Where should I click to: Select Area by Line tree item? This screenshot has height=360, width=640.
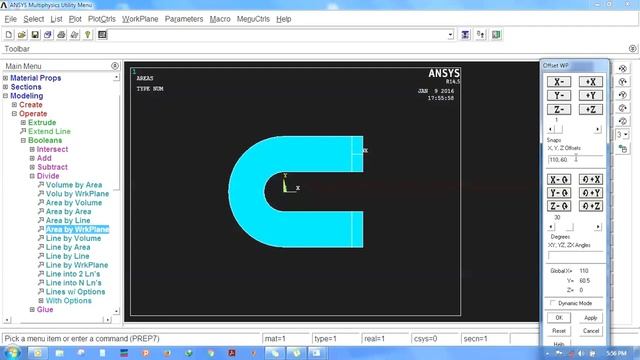pyautogui.click(x=68, y=220)
